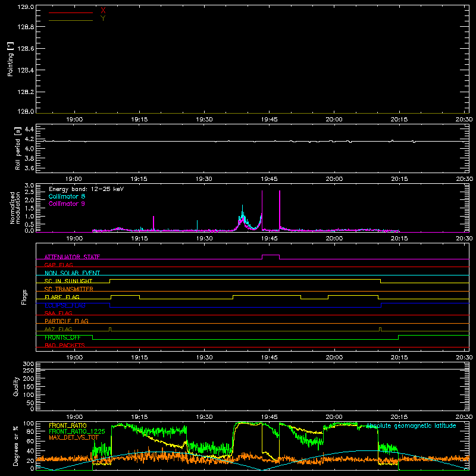476x476 pixels.
Task: Click the PARTICLE_FLAG label
Action: [67, 321]
